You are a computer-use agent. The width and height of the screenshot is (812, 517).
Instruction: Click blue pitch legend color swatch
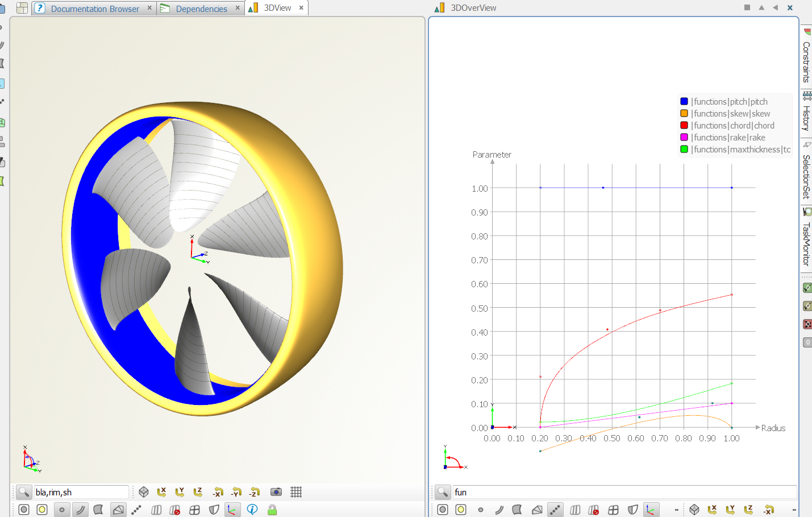(x=684, y=101)
